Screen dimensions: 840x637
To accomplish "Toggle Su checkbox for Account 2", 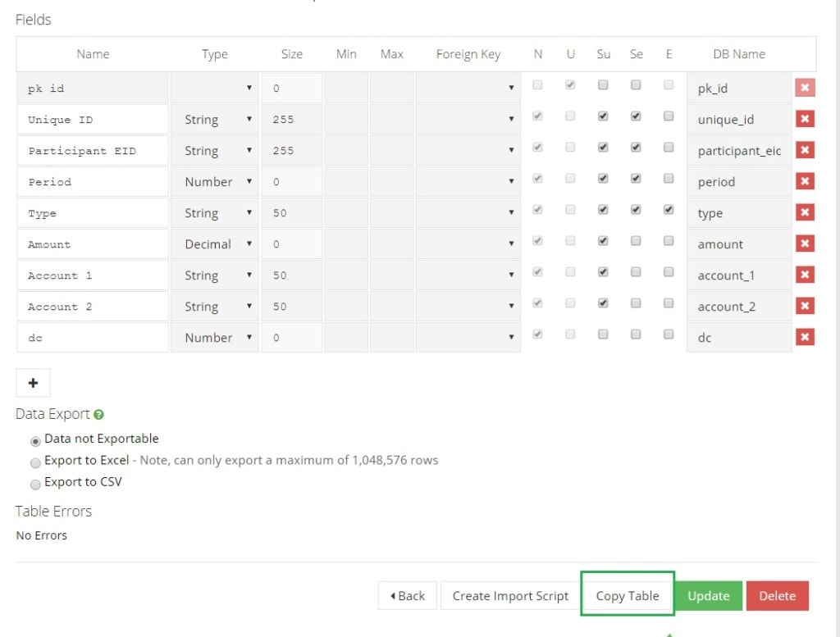I will (x=603, y=303).
